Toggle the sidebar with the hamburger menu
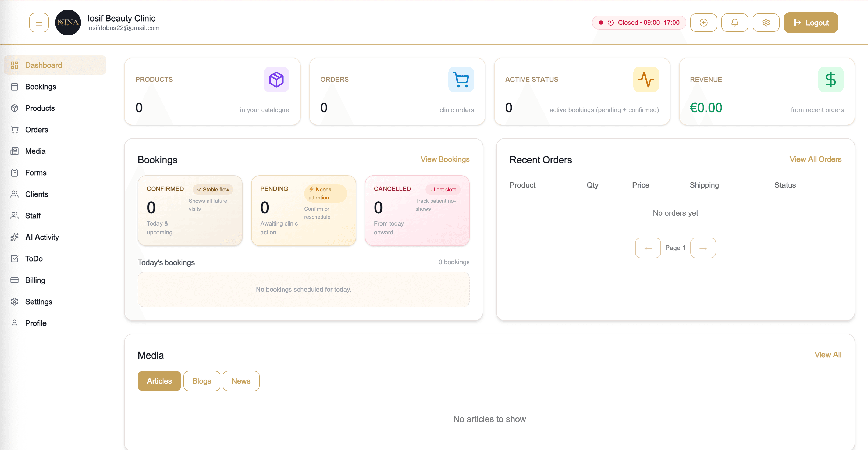Screen dimensions: 868x450 point(39,22)
